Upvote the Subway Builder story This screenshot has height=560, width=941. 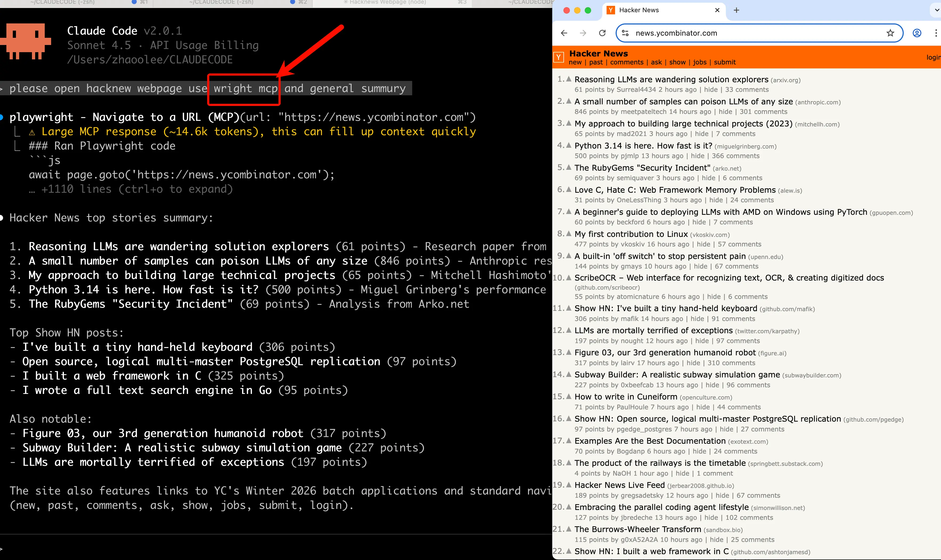[x=569, y=374]
